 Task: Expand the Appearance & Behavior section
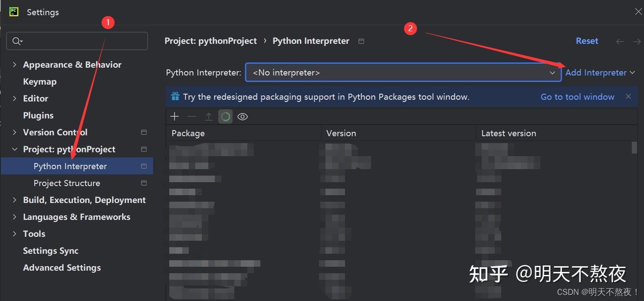[x=14, y=64]
